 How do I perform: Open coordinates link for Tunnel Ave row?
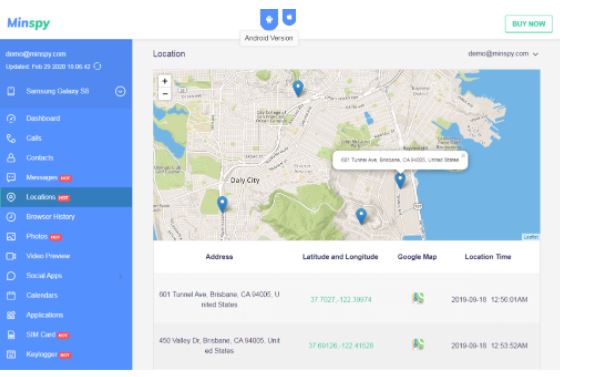pos(341,300)
